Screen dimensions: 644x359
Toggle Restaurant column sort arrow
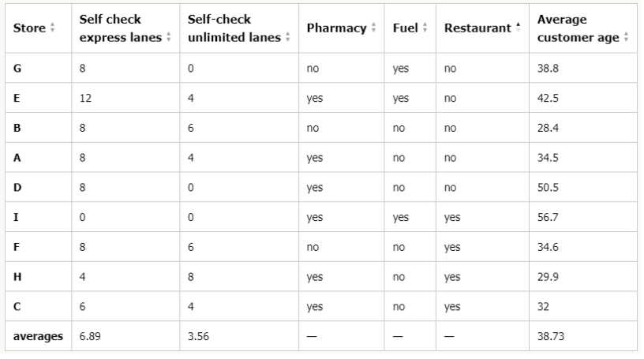(518, 28)
